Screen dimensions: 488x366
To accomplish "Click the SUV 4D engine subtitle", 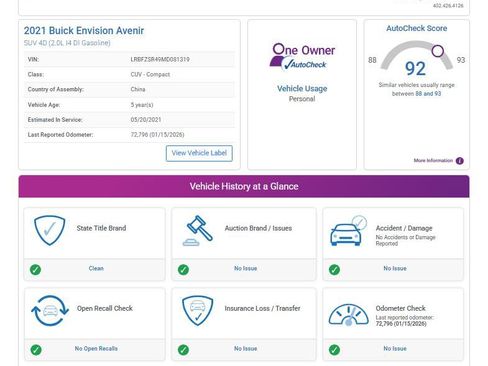I will 67,43.
